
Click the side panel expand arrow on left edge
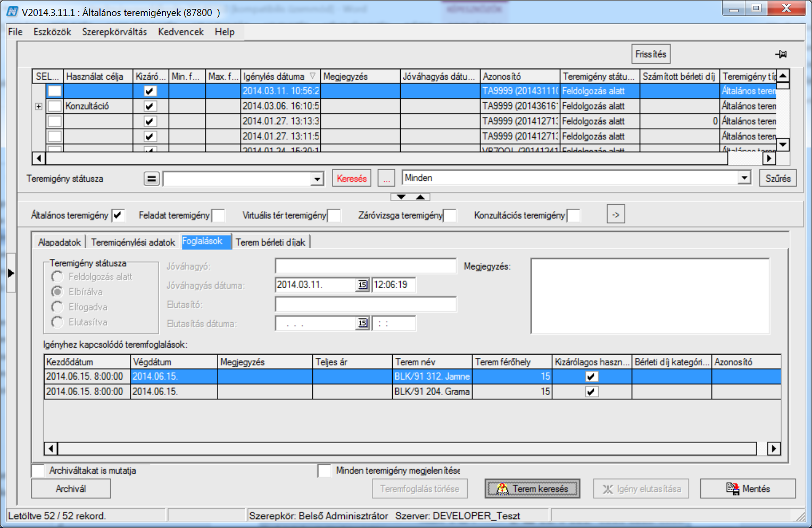(x=11, y=273)
